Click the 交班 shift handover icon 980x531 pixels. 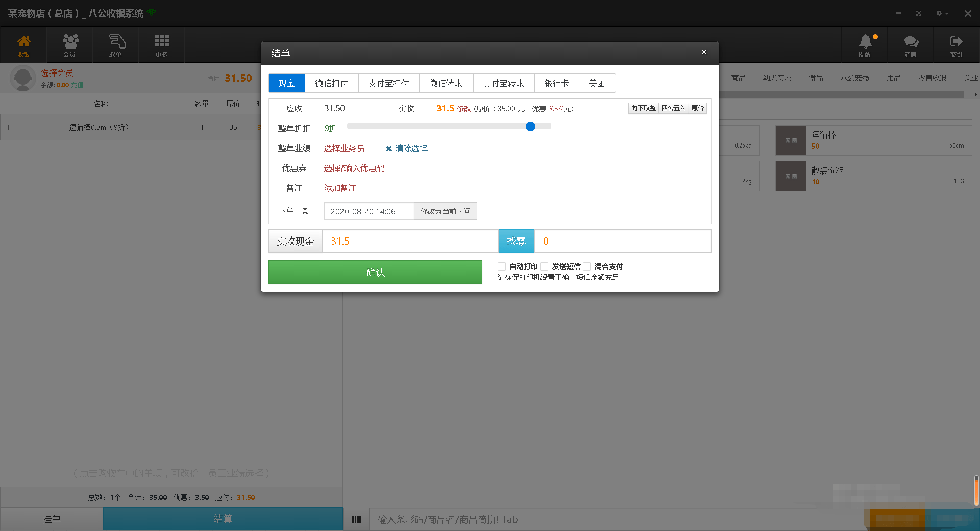957,45
